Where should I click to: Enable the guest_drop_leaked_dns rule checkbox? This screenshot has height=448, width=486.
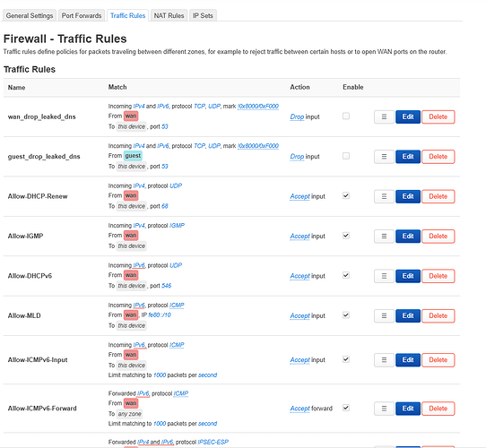346,156
